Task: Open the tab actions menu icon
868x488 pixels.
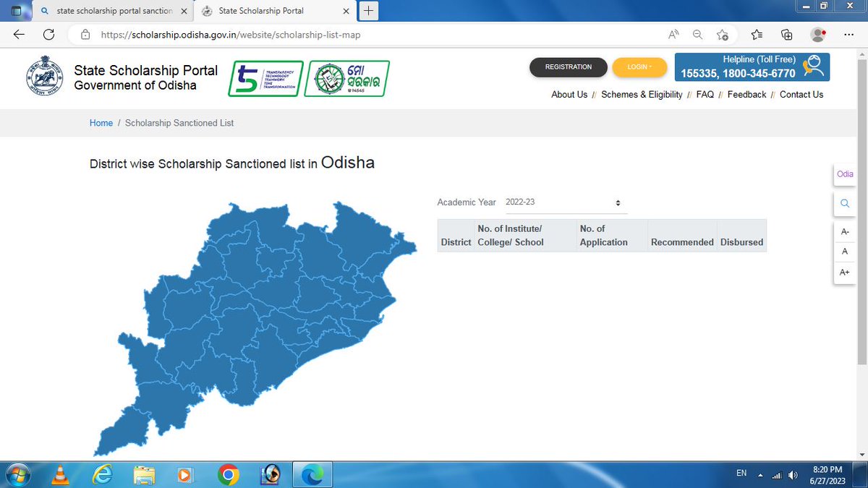Action: coord(16,11)
